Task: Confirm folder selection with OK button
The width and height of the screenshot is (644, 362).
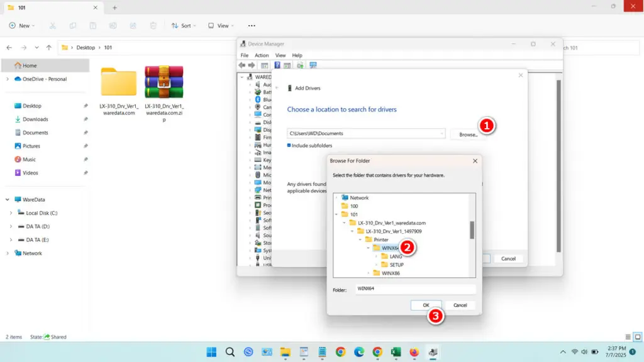Action: (x=426, y=305)
